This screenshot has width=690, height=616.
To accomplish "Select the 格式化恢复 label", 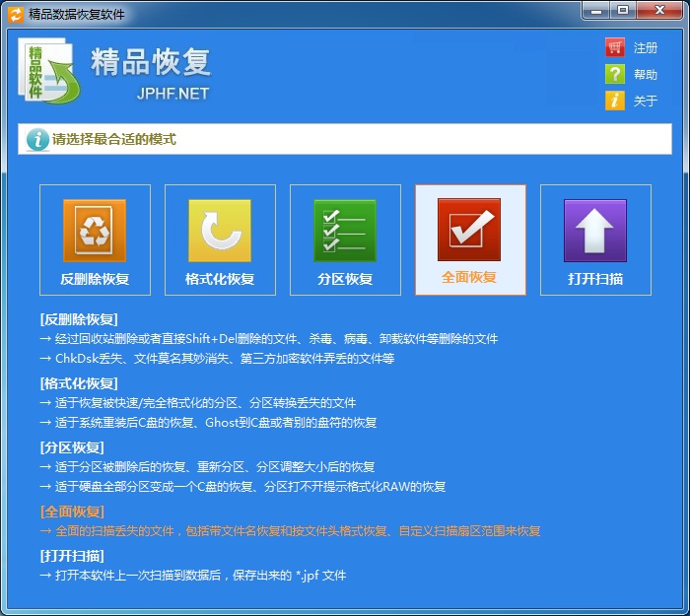I will click(x=220, y=279).
